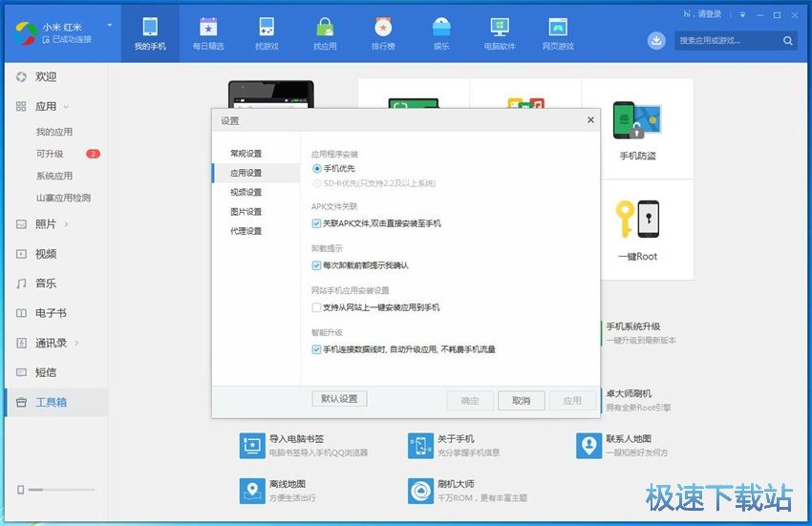Open 系统应用 in the sidebar
This screenshot has width=812, height=526.
coord(53,176)
